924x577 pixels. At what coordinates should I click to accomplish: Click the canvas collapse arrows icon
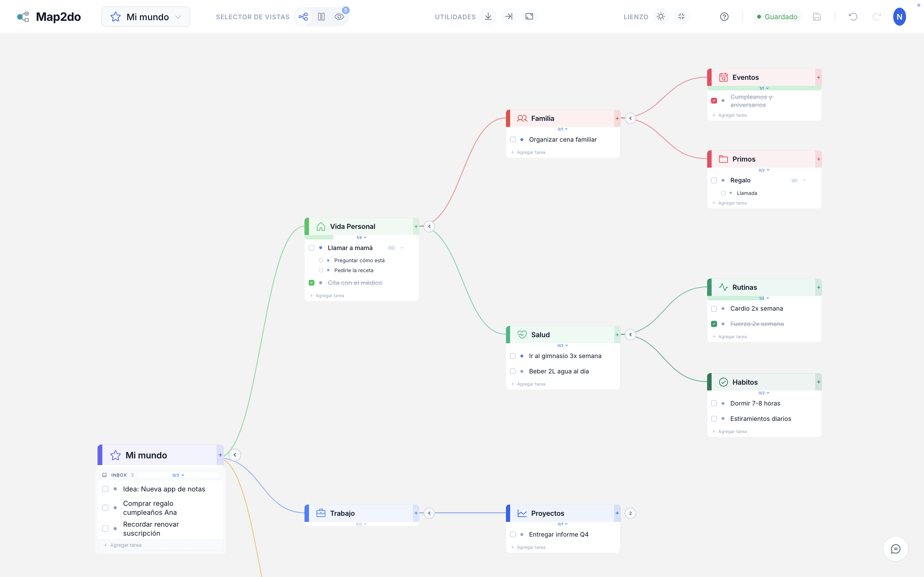[x=681, y=16]
